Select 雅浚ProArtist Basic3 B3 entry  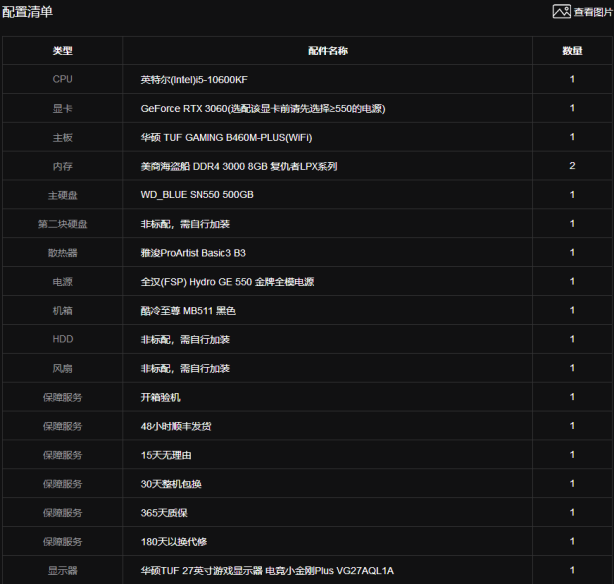[x=193, y=253]
